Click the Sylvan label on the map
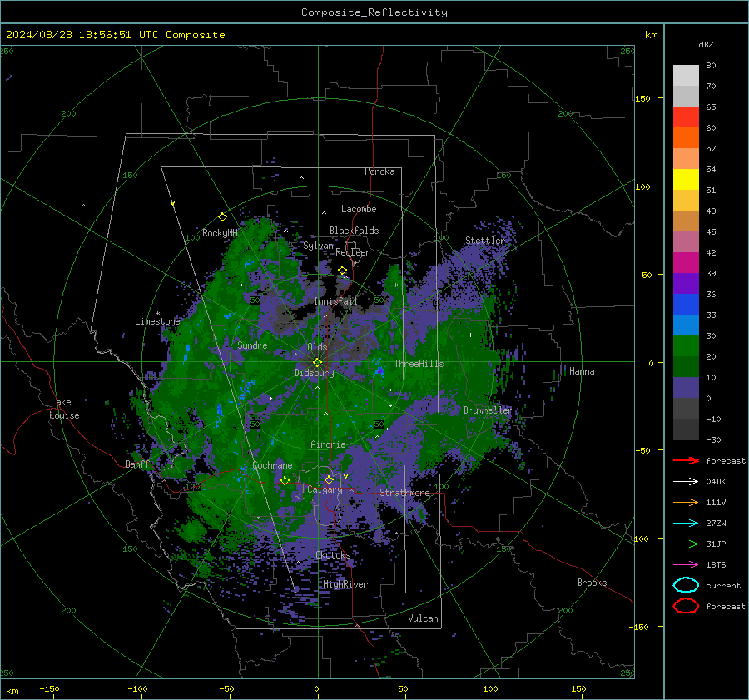Screen dimensions: 749x700 click(x=318, y=246)
